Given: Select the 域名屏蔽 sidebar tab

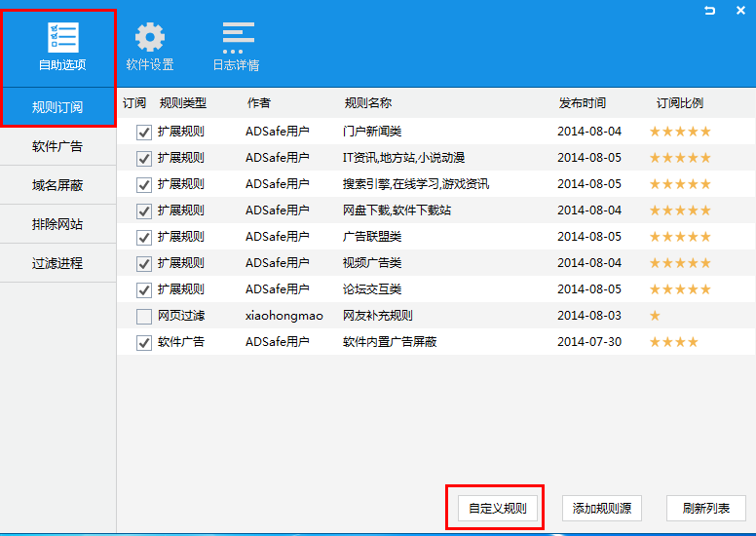Looking at the screenshot, I should pos(57,185).
